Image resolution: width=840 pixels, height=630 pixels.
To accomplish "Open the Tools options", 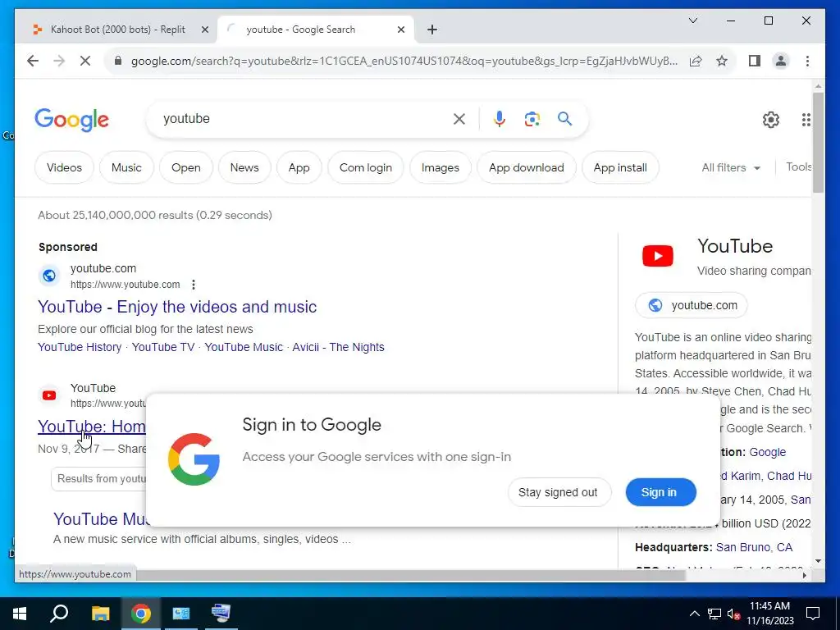I will 799,167.
